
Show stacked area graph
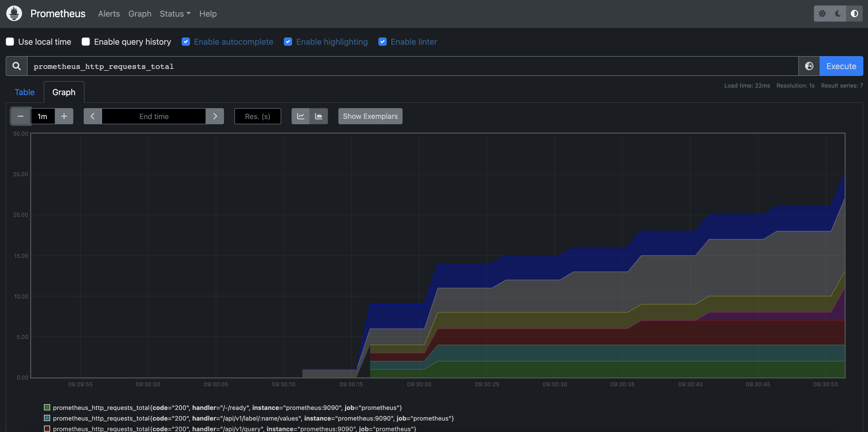click(x=319, y=116)
